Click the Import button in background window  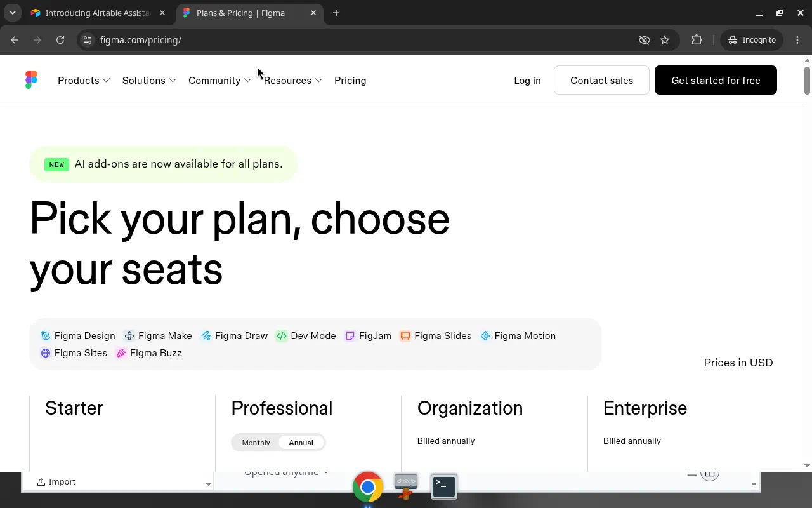click(56, 482)
